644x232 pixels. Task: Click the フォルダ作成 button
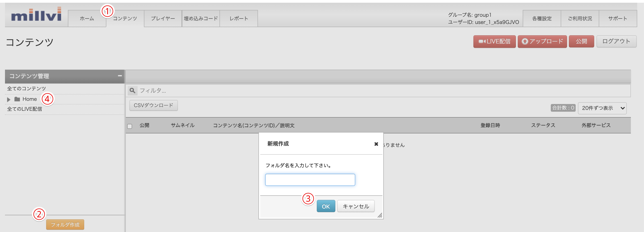[65, 225]
